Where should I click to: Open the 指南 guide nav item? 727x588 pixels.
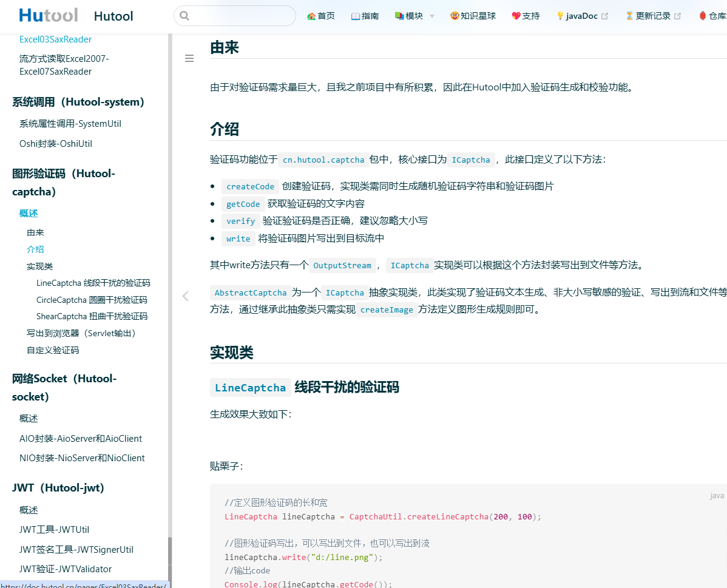tap(365, 16)
